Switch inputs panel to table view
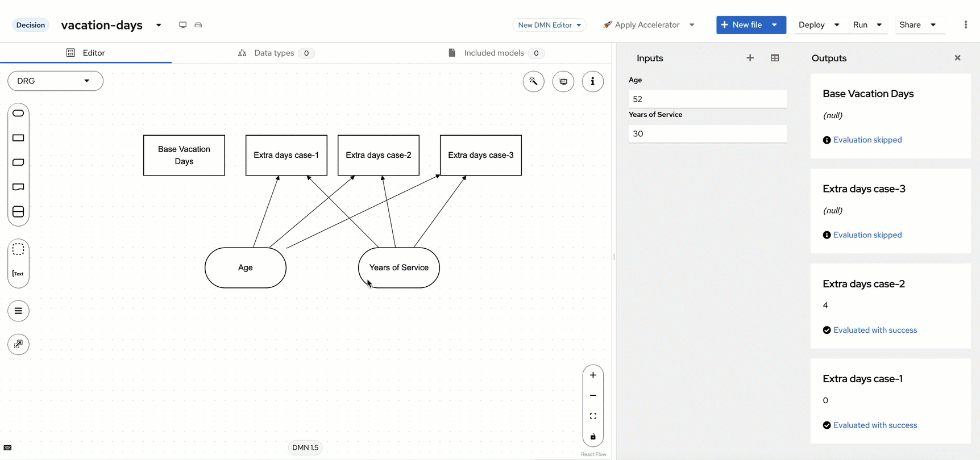The height and width of the screenshot is (460, 980). coord(774,58)
